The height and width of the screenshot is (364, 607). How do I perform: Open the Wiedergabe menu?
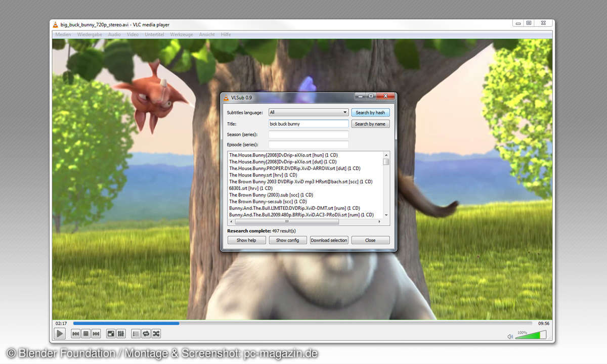coord(89,34)
